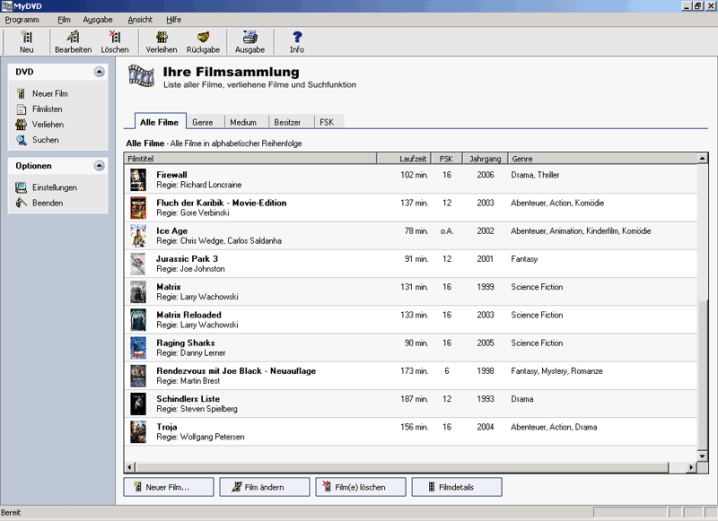Open the Ausgabe menu

pyautogui.click(x=97, y=19)
